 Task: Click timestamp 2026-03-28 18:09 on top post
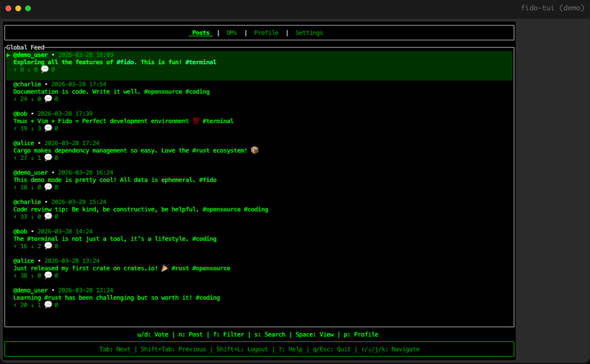[x=86, y=55]
